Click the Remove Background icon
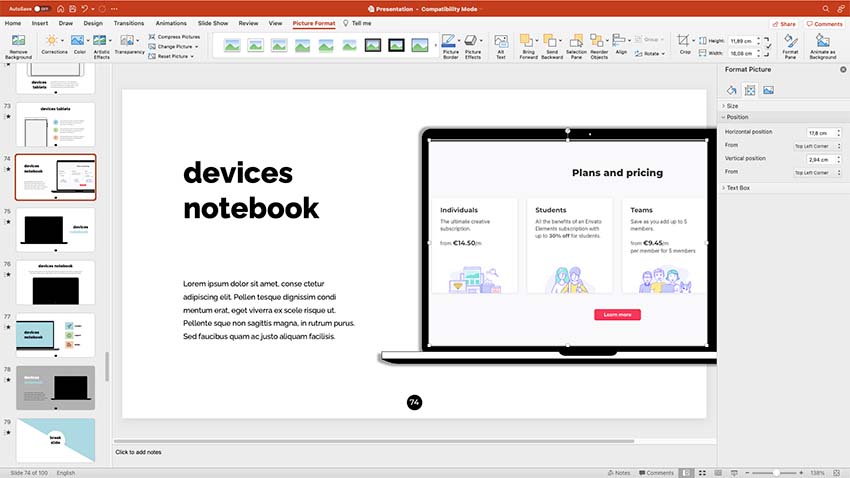Image resolution: width=850 pixels, height=478 pixels. (x=18, y=41)
